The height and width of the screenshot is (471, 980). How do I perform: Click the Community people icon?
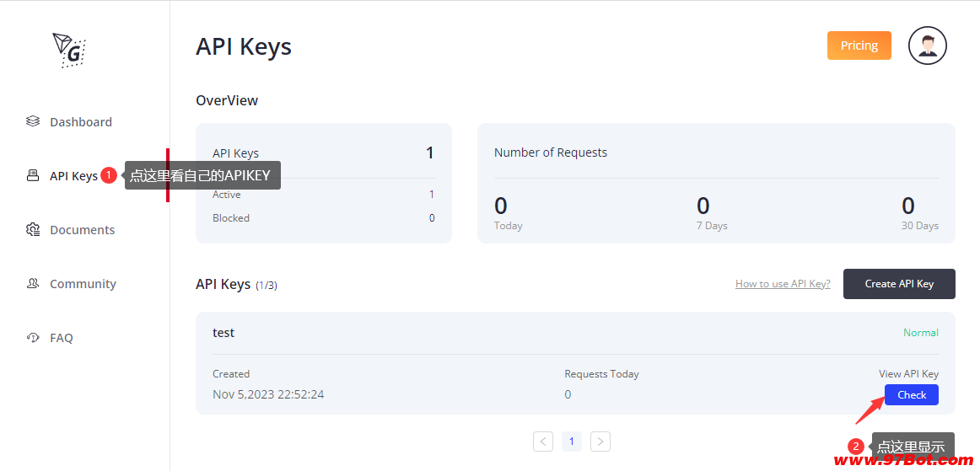coord(33,283)
